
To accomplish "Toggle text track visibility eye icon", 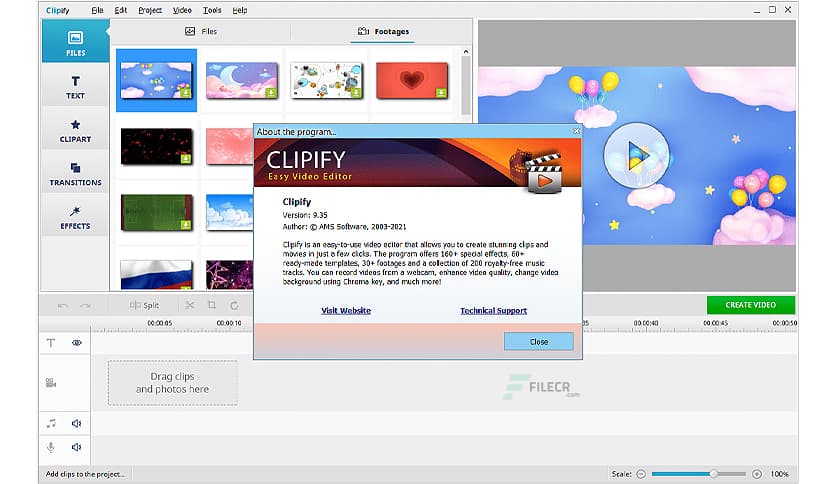I will 77,343.
